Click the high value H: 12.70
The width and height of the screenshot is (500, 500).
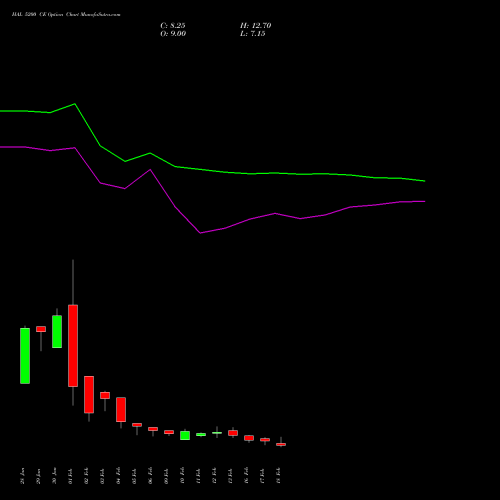[x=255, y=26]
